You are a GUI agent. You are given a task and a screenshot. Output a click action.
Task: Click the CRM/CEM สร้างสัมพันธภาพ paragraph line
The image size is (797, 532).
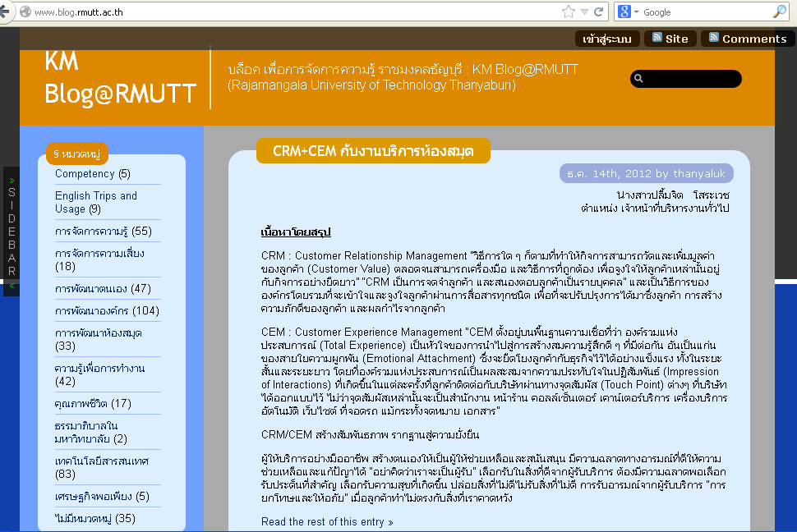370,434
